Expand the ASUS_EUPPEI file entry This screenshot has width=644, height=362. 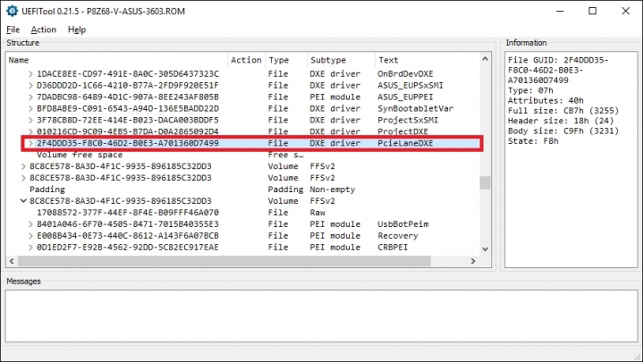30,97
